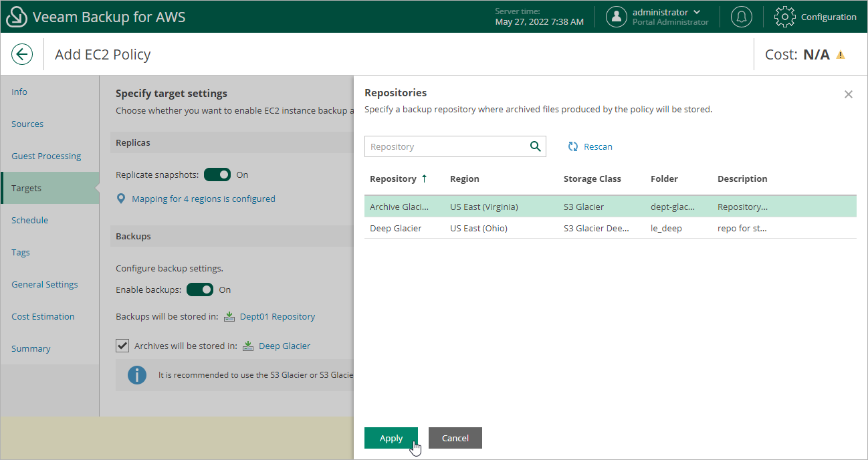This screenshot has height=460, width=868.
Task: Click the warning icon next to Cost N/A
Action: click(841, 54)
